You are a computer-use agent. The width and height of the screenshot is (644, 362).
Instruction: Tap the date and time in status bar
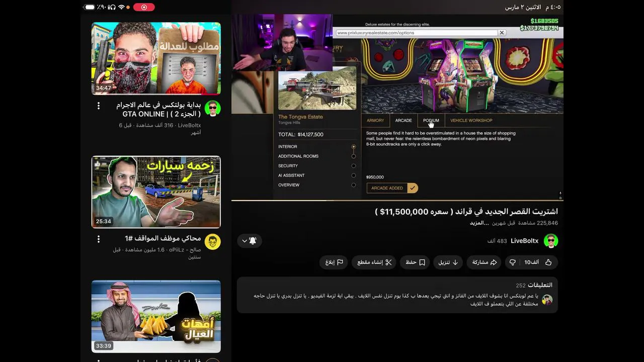pyautogui.click(x=532, y=7)
